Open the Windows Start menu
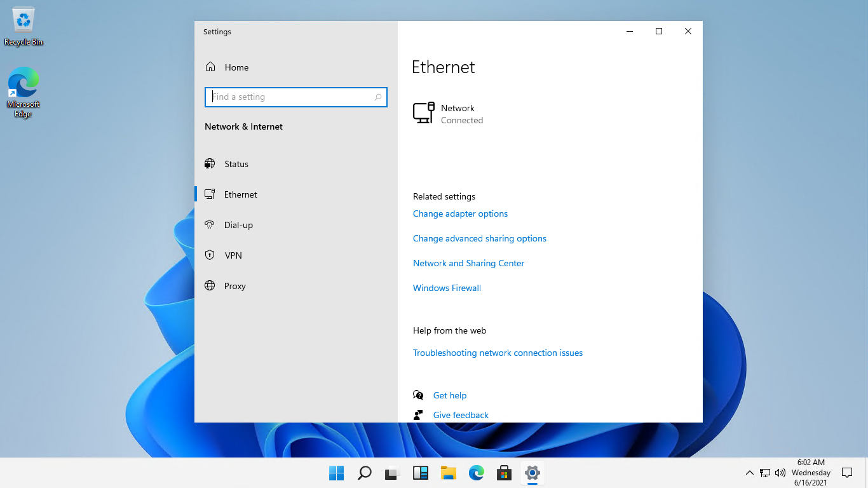868x488 pixels. 336,473
